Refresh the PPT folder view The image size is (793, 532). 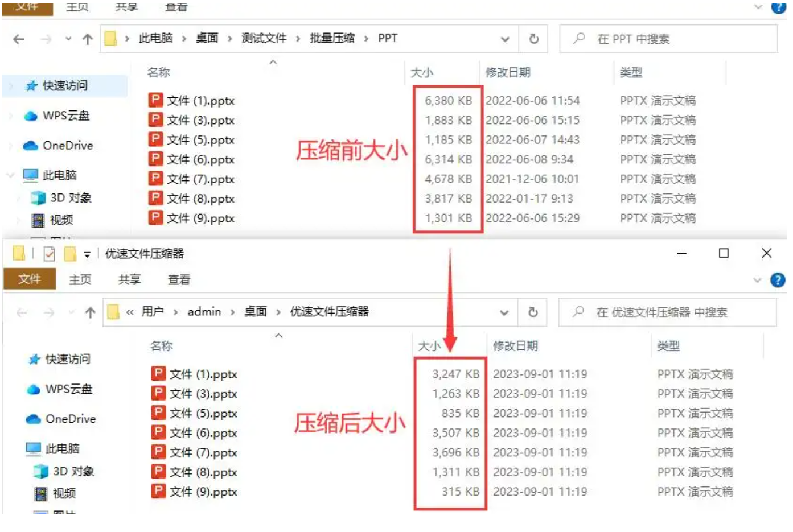[x=534, y=39]
